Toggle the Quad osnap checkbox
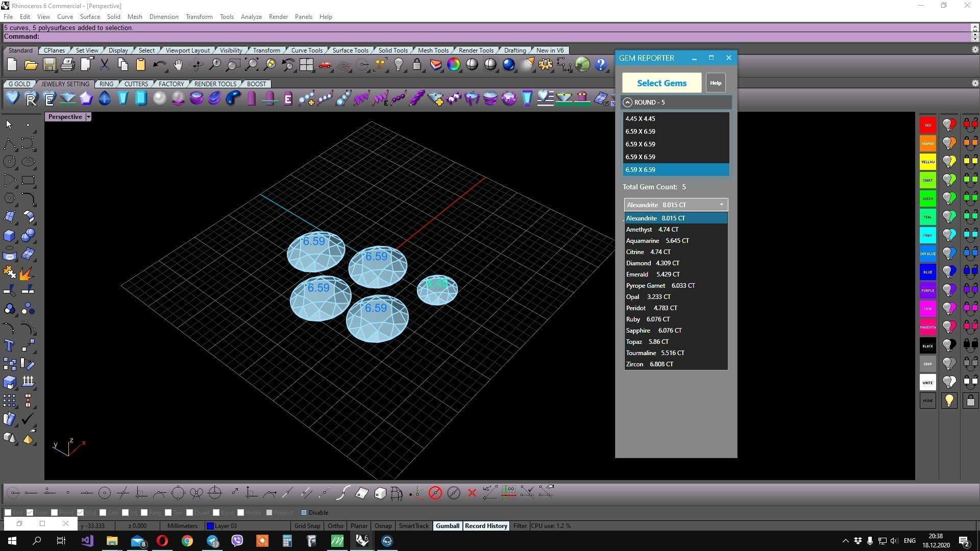The width and height of the screenshot is (980, 551). [189, 513]
